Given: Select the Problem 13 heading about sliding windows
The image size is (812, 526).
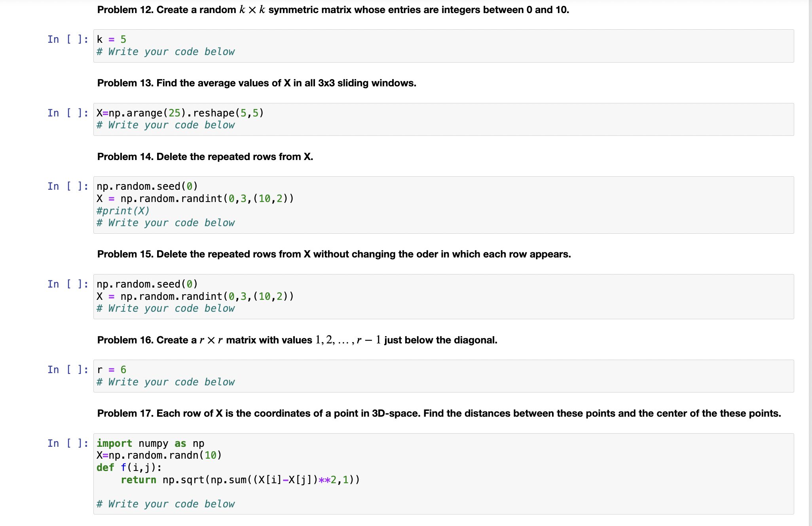Looking at the screenshot, I should [256, 83].
